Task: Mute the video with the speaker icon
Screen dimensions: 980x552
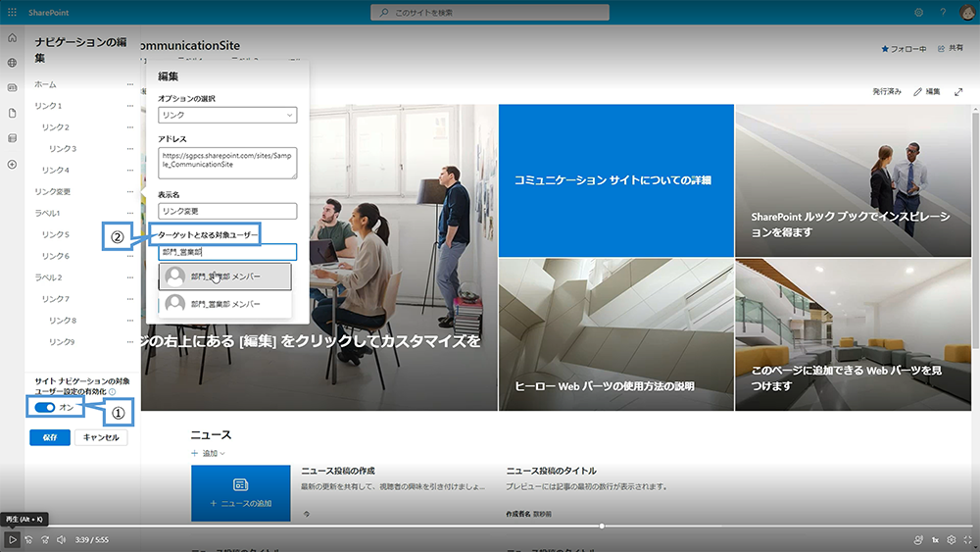Action: [61, 539]
